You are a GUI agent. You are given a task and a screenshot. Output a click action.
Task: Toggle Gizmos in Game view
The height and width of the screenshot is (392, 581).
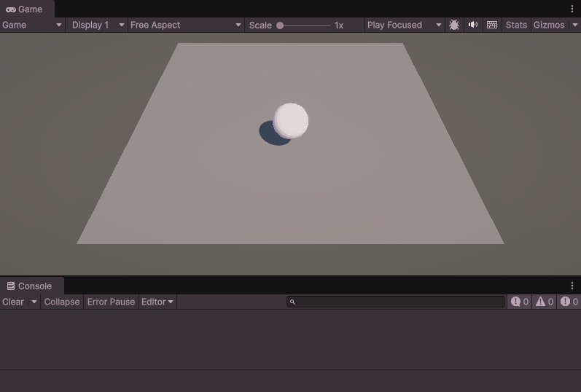click(x=549, y=26)
